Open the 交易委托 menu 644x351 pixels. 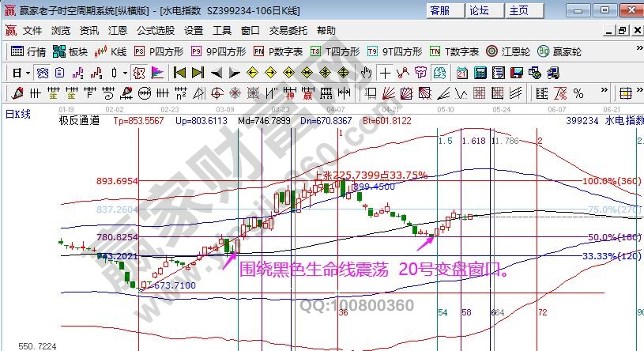(x=289, y=30)
